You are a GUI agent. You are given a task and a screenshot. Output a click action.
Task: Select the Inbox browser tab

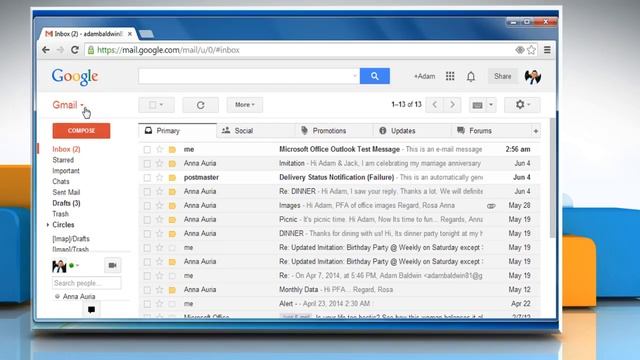(x=88, y=34)
